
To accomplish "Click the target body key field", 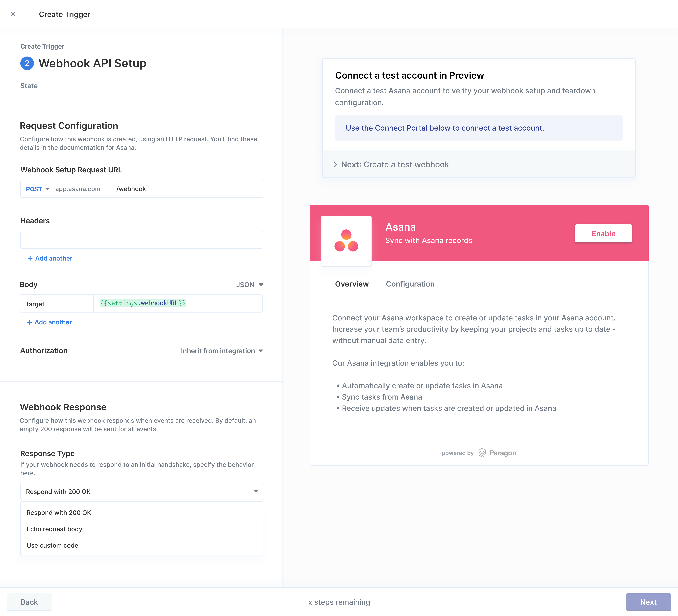I will [x=57, y=304].
